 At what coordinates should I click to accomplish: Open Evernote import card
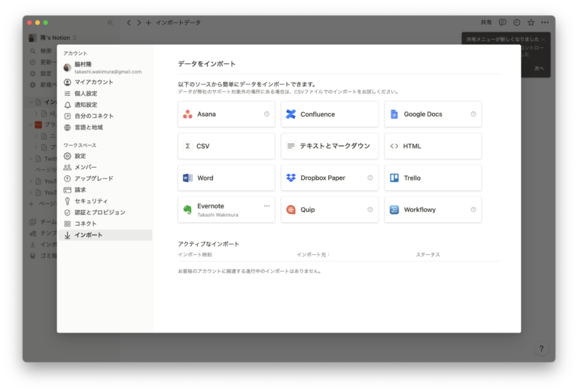tap(218, 210)
